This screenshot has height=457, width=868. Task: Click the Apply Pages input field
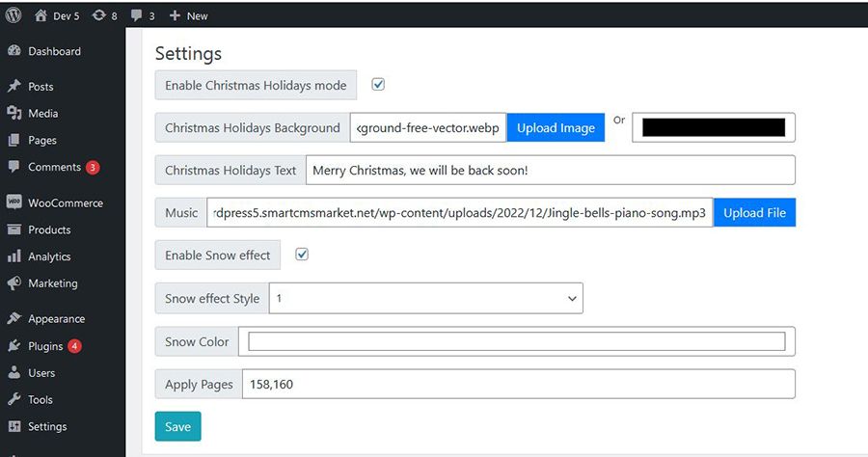518,384
